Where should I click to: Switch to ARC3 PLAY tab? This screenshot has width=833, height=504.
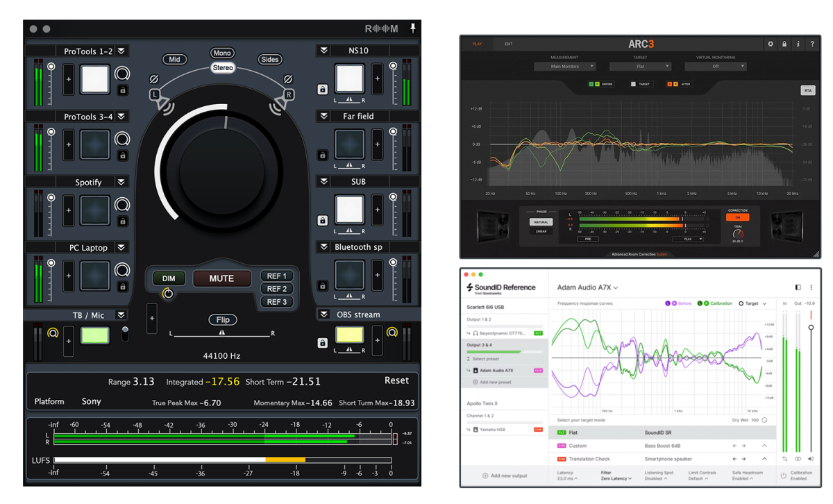click(477, 44)
